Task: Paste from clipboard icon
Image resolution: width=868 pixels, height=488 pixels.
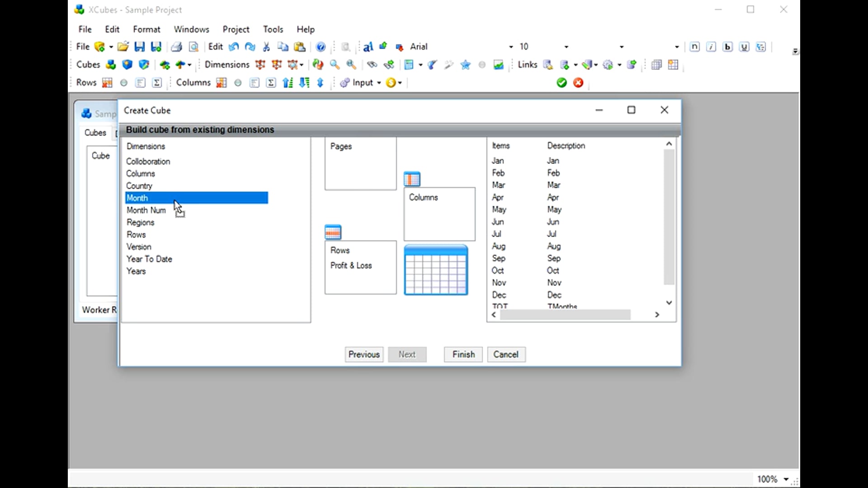Action: click(x=300, y=47)
